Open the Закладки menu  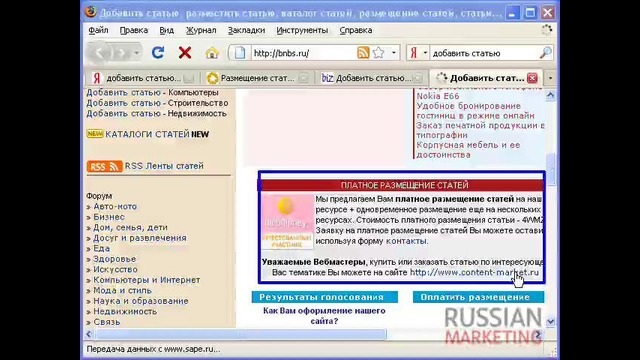(246, 30)
